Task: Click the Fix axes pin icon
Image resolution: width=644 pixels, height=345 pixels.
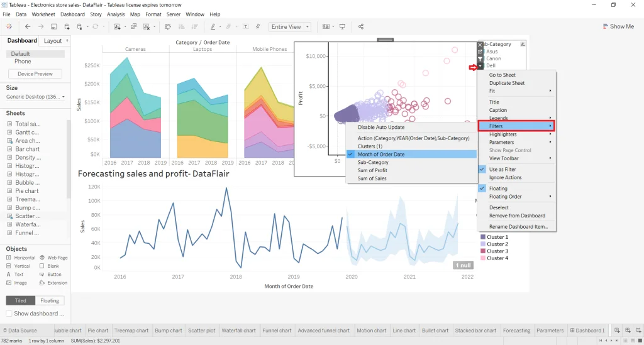Action: pos(258,26)
